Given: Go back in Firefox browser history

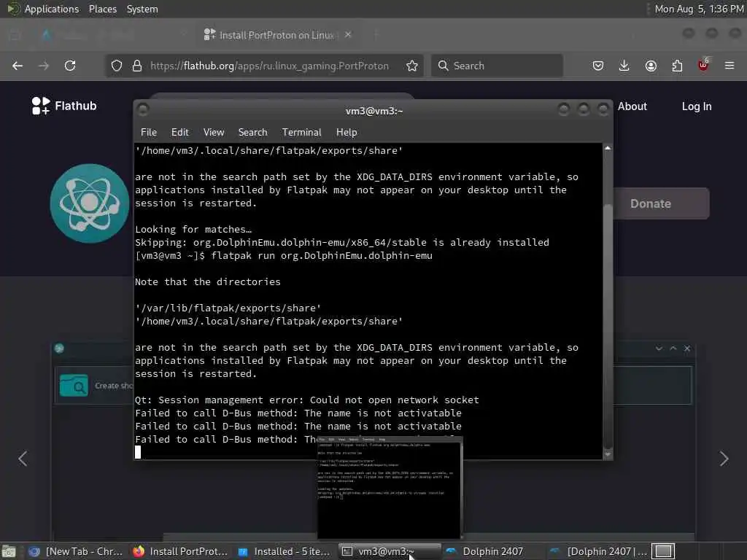Looking at the screenshot, I should 18,66.
